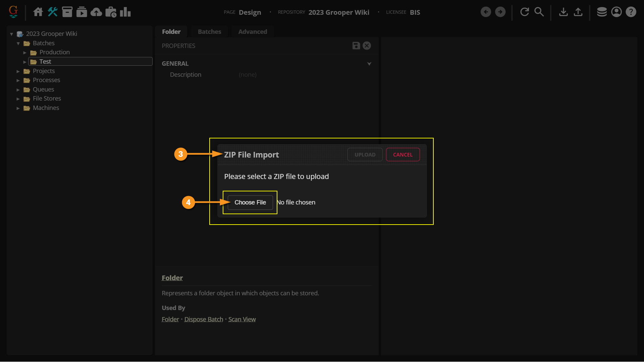Open the Jobs briefcase clock icon
The image size is (644, 362).
click(111, 12)
